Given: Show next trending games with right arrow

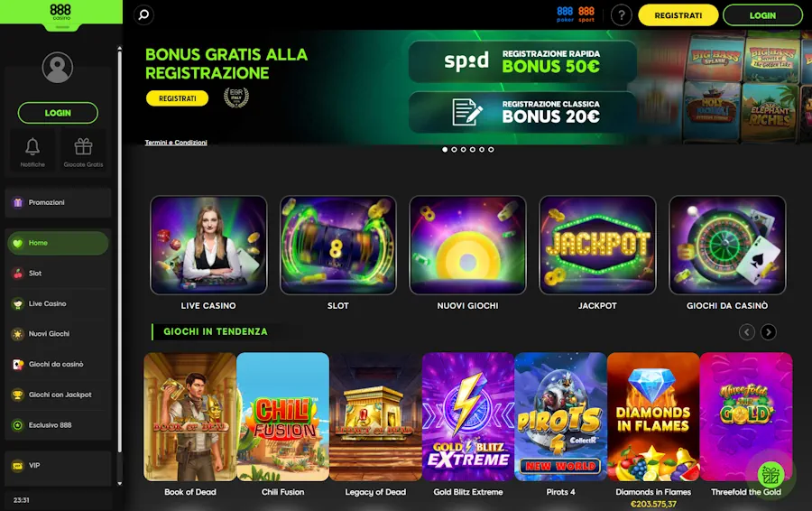Looking at the screenshot, I should click(769, 331).
